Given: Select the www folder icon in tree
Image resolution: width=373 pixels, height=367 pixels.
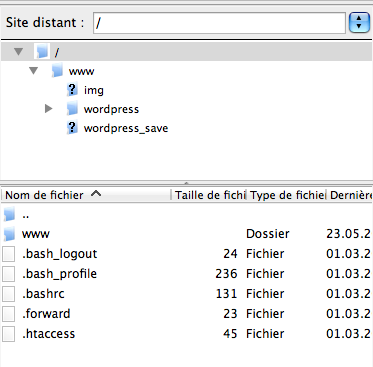Looking at the screenshot, I should (x=57, y=71).
